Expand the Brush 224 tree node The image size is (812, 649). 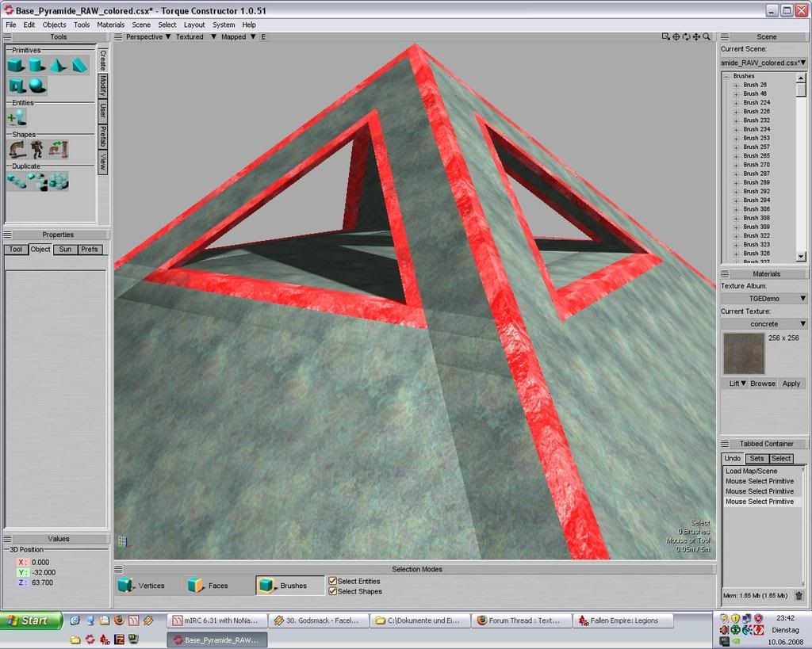click(736, 102)
